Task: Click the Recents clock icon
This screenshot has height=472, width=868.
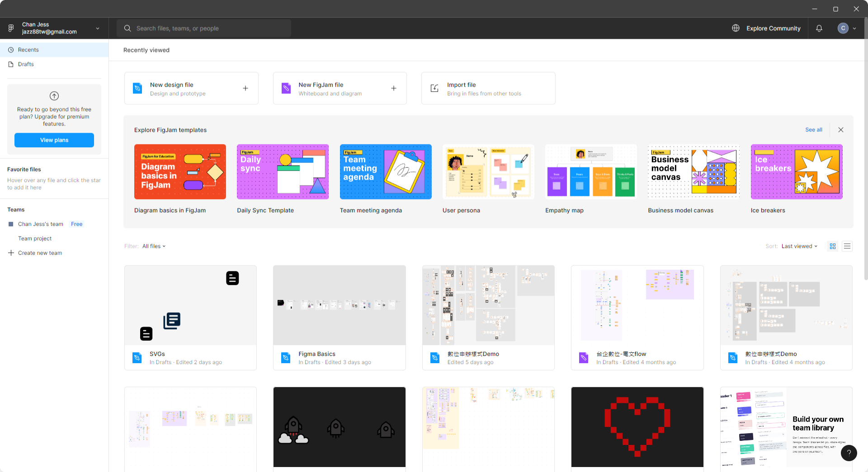Action: (x=11, y=50)
